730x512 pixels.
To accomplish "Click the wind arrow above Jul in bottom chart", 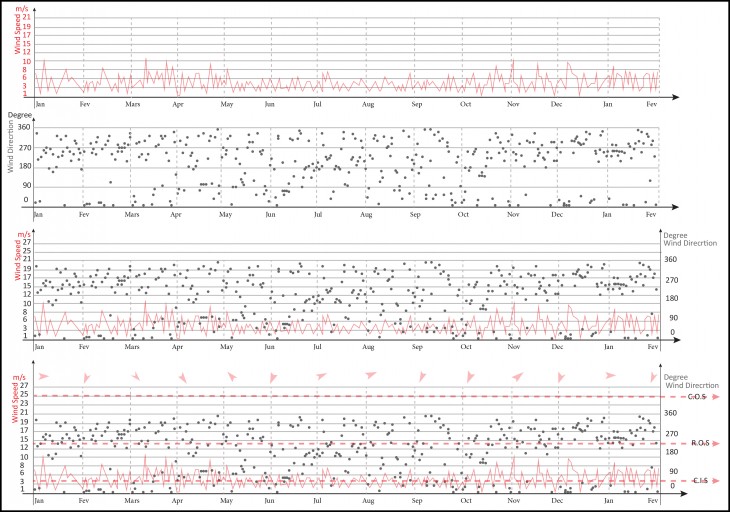I will (x=321, y=376).
